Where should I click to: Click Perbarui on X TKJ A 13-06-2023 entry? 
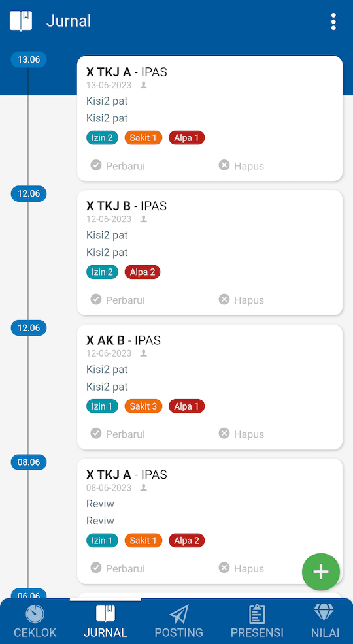click(118, 166)
